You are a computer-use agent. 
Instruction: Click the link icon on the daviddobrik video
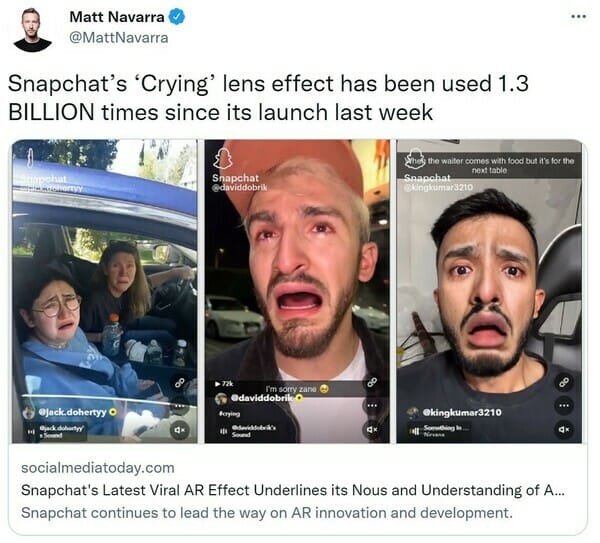pyautogui.click(x=372, y=382)
